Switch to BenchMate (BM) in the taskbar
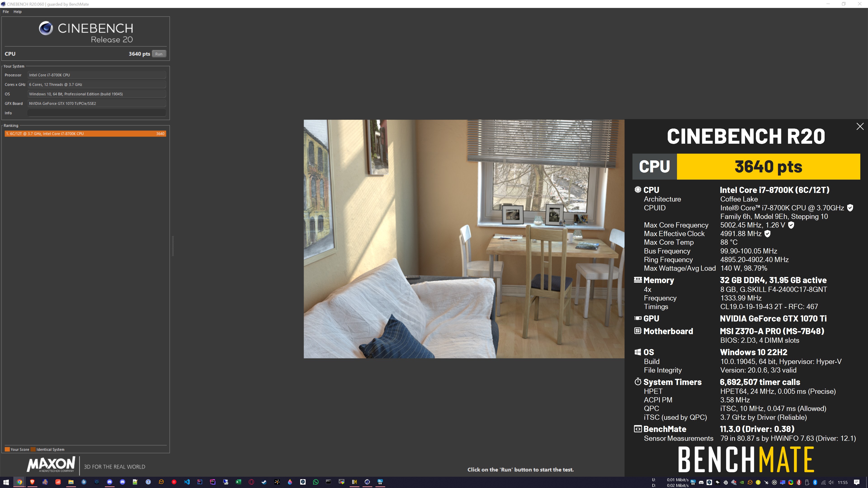Viewport: 868px width, 488px height. pyautogui.click(x=354, y=482)
